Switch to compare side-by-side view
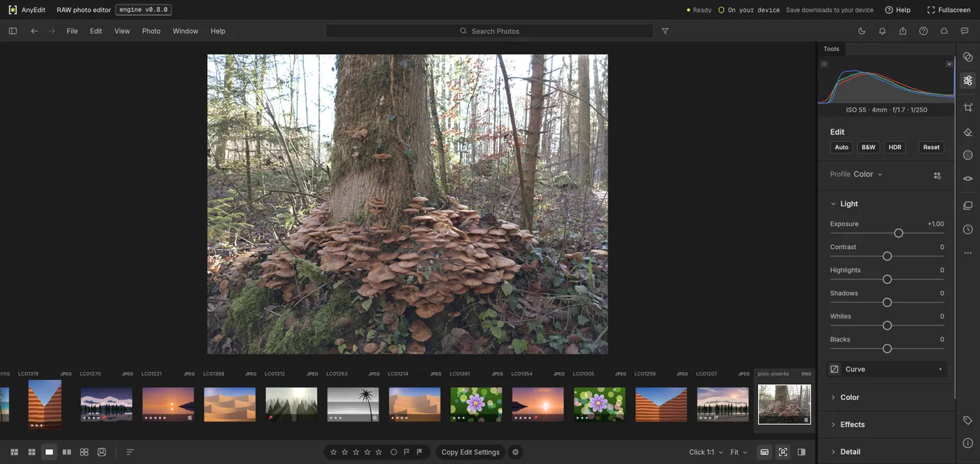The height and width of the screenshot is (464, 980). pyautogui.click(x=66, y=452)
